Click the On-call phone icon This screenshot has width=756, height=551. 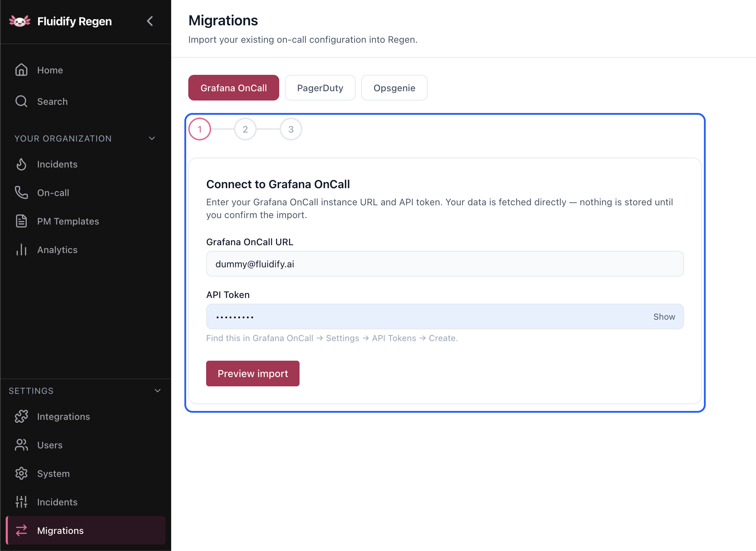tap(21, 192)
